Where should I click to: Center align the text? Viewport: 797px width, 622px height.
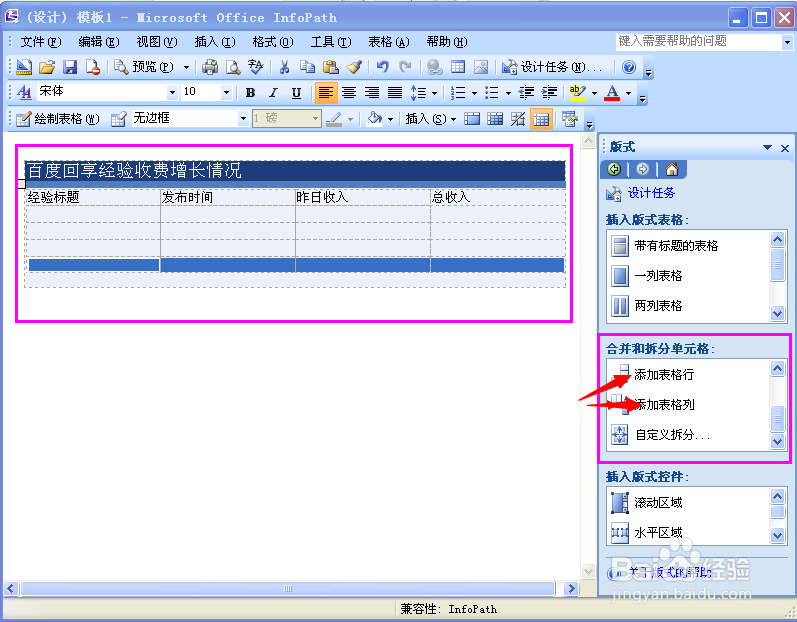tap(349, 92)
